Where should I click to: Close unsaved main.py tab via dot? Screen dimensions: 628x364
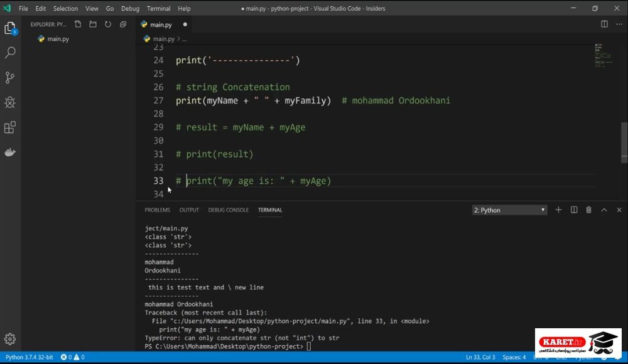[185, 24]
